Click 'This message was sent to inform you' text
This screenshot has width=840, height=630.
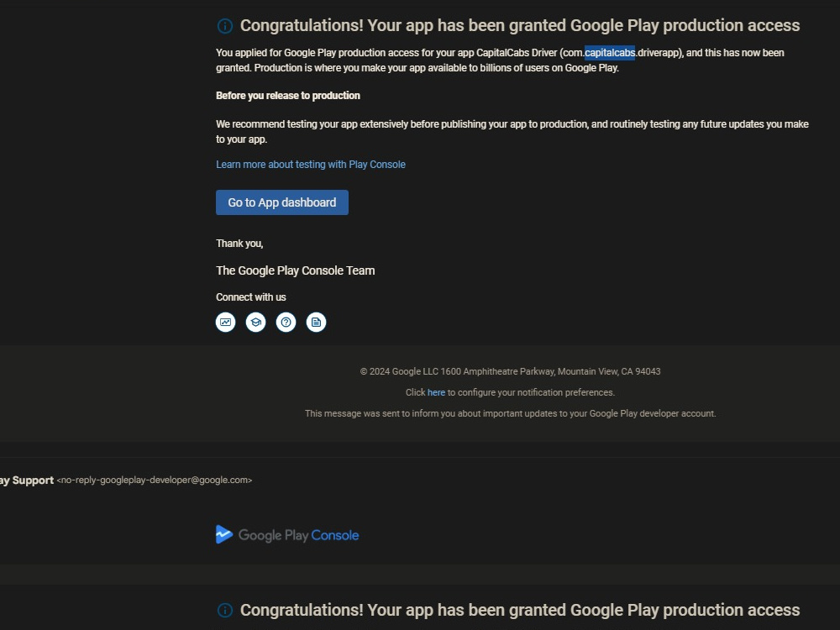510,413
